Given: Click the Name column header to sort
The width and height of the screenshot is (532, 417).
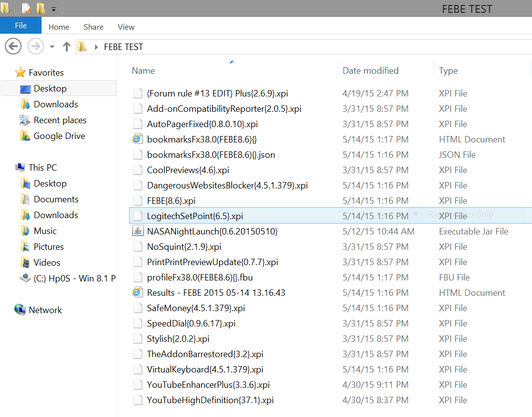Looking at the screenshot, I should click(x=143, y=71).
